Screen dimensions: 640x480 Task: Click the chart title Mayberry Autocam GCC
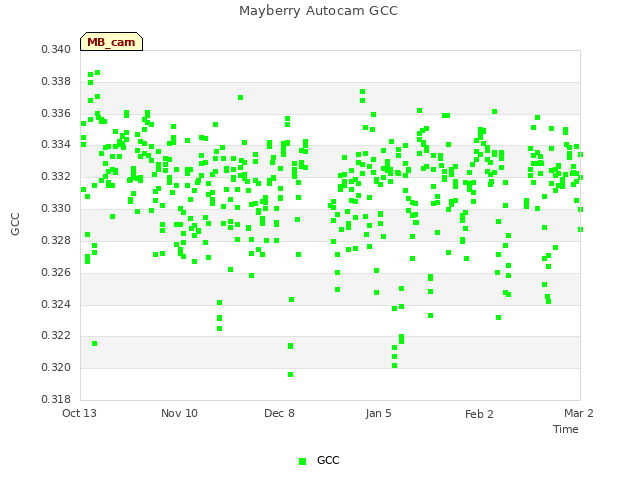pos(318,11)
